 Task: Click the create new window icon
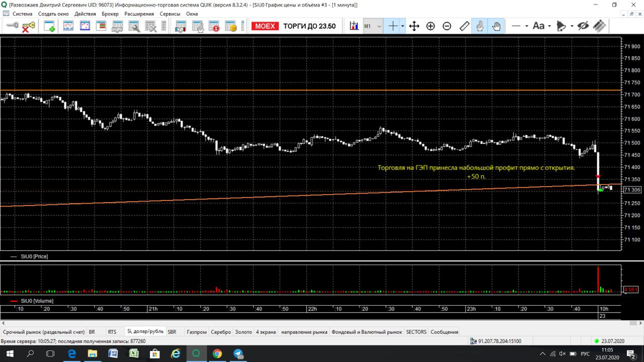pos(49,26)
